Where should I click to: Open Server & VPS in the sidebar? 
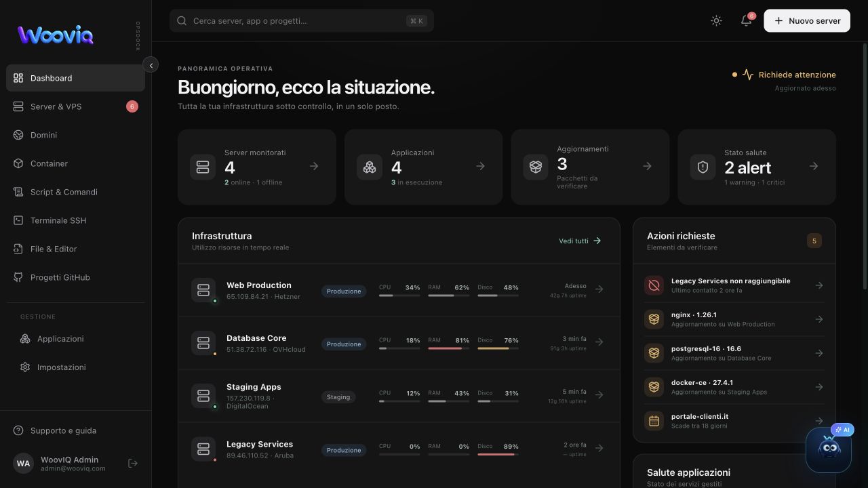point(75,106)
